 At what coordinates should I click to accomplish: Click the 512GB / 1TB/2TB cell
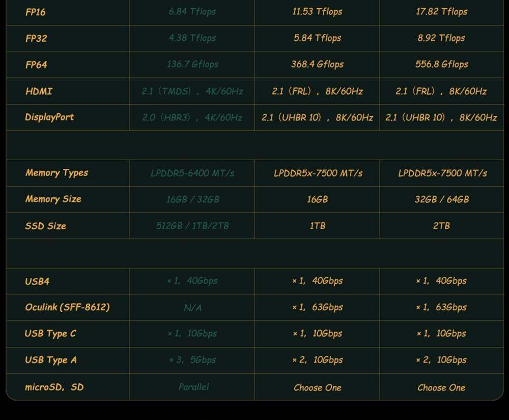point(192,226)
